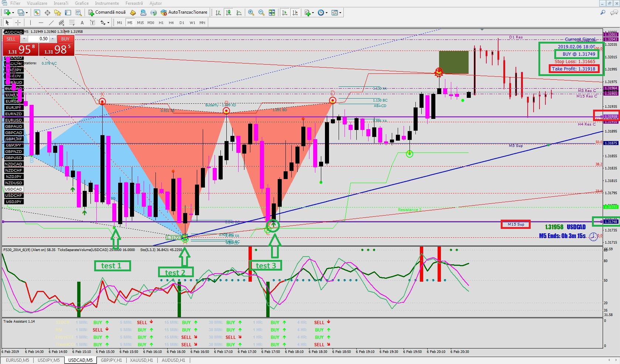Image resolution: width=620 pixels, height=364 pixels.
Task: Decrease trade volume with down arrow
Action: [x=24, y=39]
